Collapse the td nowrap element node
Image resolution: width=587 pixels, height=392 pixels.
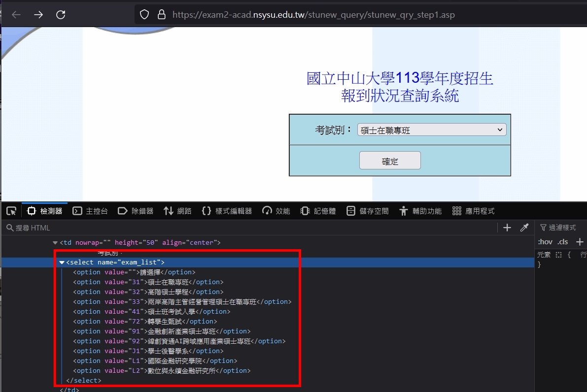(x=55, y=243)
